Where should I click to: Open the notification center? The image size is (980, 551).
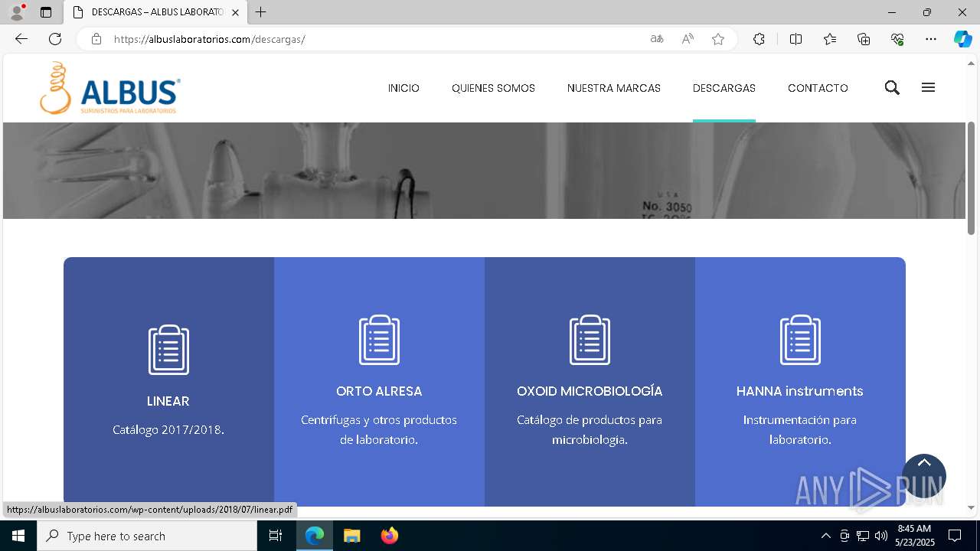coord(955,536)
